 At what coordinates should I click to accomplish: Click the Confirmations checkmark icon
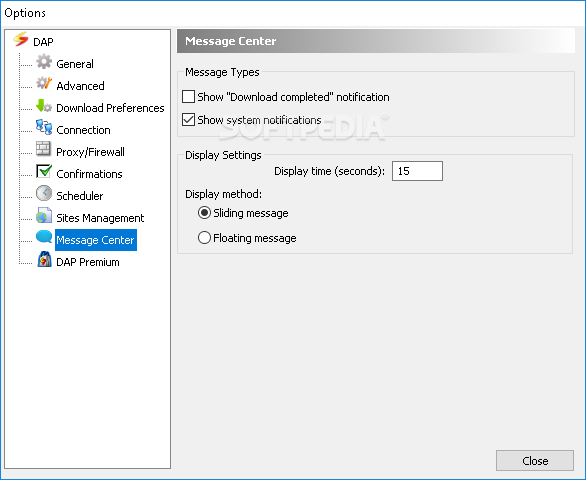pyautogui.click(x=44, y=171)
